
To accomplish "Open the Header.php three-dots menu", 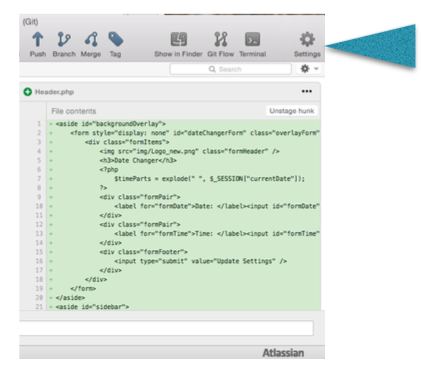I will pos(307,91).
